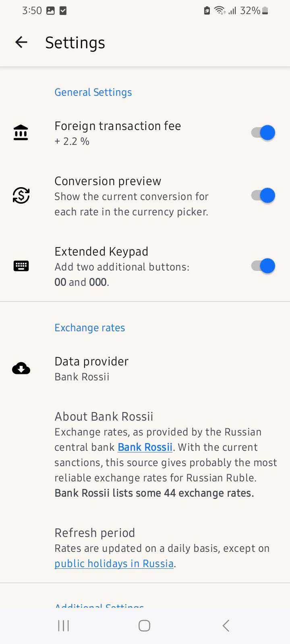Tap the Foreign transaction fee title
This screenshot has width=290, height=644.
(x=118, y=126)
